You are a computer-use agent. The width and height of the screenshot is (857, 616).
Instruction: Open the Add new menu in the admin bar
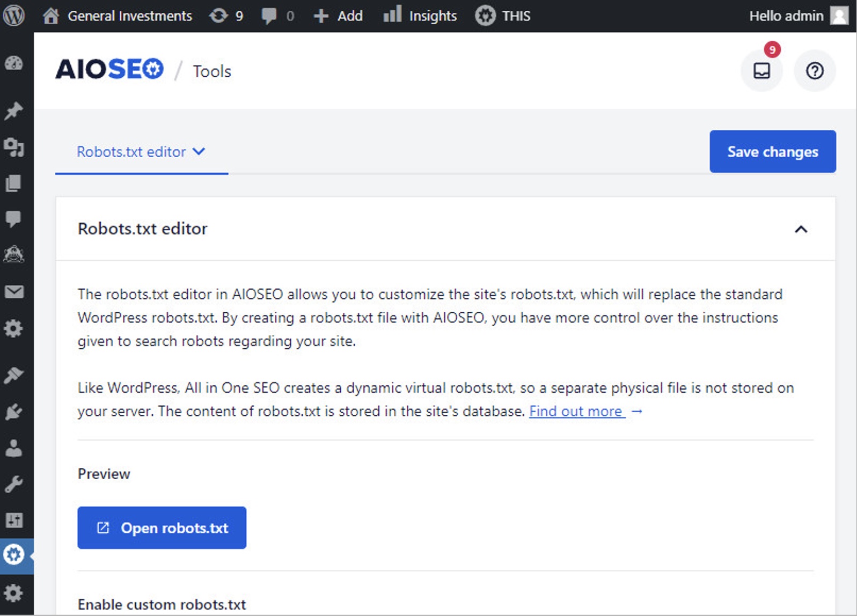[x=339, y=16]
